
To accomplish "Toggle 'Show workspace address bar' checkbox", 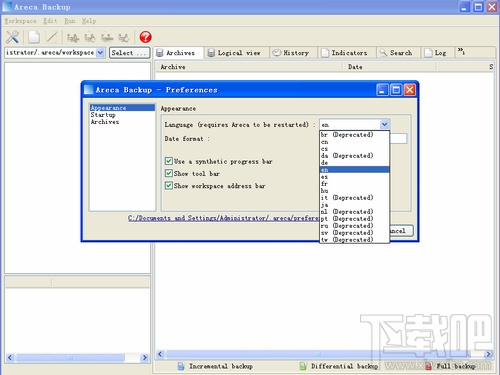I will click(x=169, y=186).
